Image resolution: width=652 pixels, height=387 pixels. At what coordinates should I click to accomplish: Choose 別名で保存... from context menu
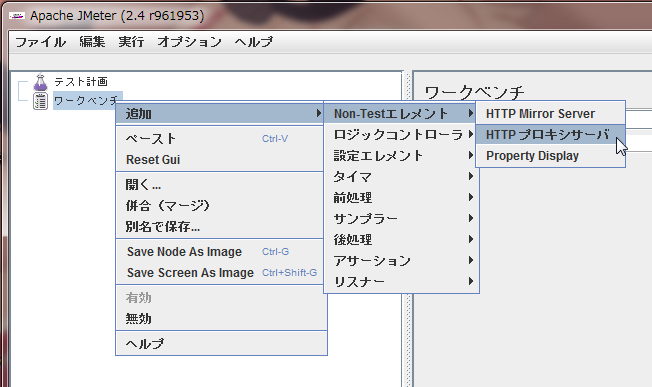[220, 227]
